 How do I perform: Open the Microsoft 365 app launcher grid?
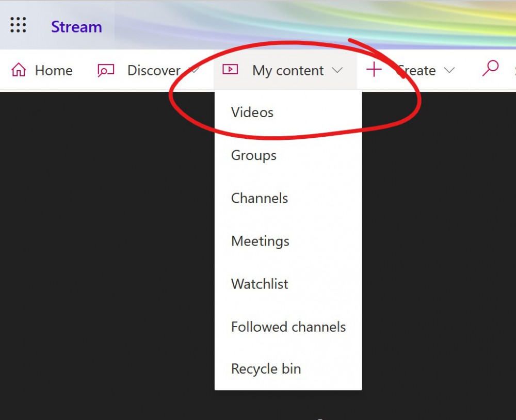(18, 25)
